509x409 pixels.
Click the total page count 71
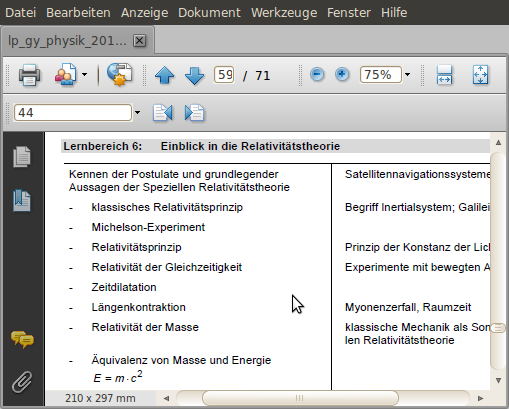pos(263,76)
